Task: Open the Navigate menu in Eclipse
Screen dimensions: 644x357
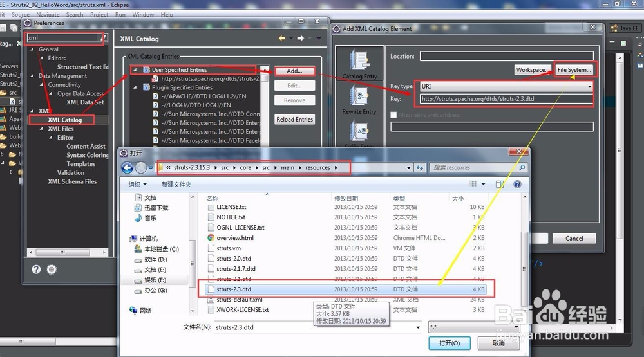Action: (48, 14)
